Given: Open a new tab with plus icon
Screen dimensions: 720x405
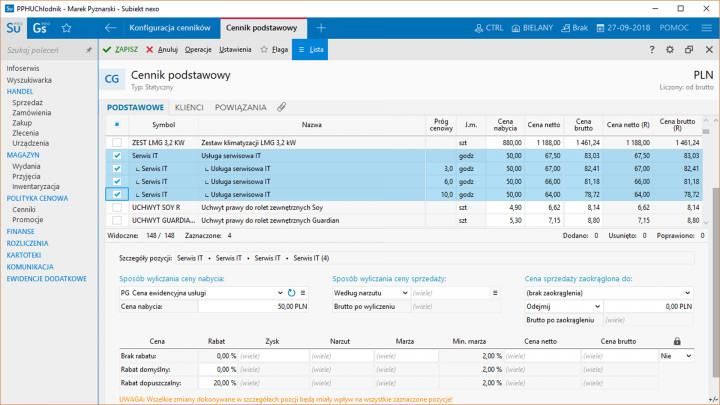Looking at the screenshot, I should point(320,28).
